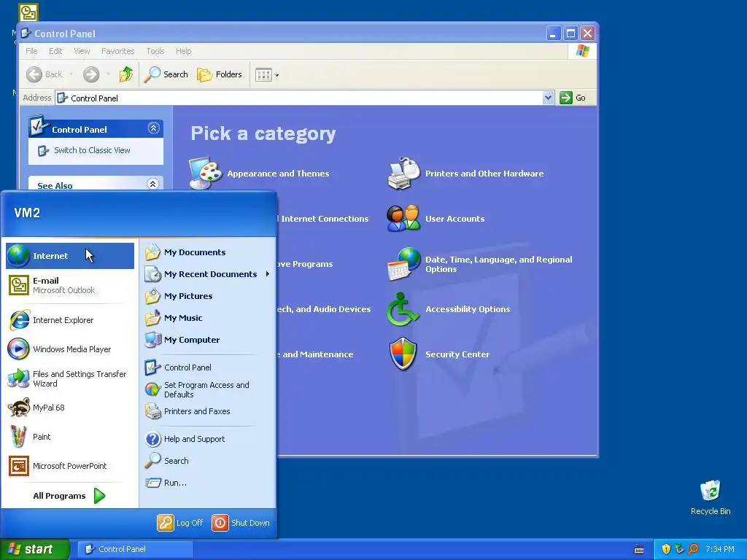Open the File menu

(31, 51)
